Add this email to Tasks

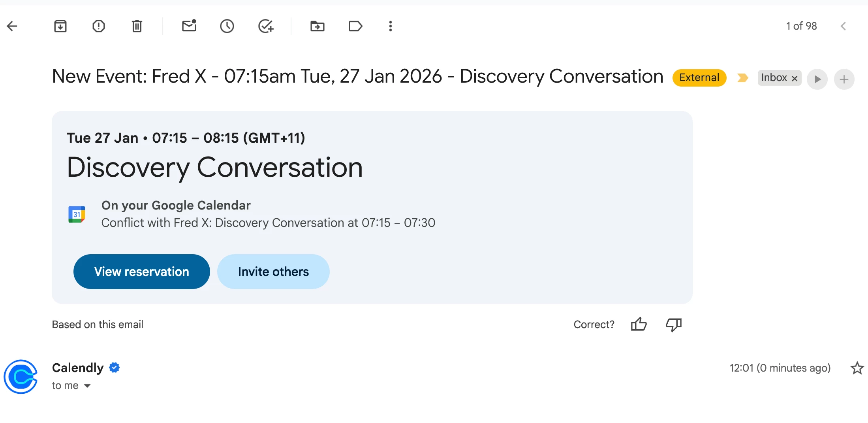pos(266,26)
